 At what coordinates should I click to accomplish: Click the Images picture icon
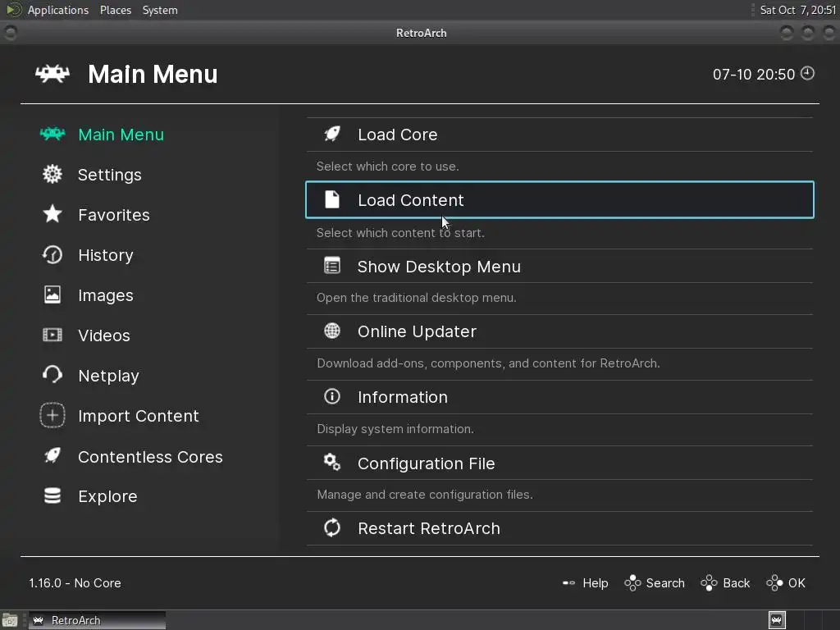pos(52,295)
